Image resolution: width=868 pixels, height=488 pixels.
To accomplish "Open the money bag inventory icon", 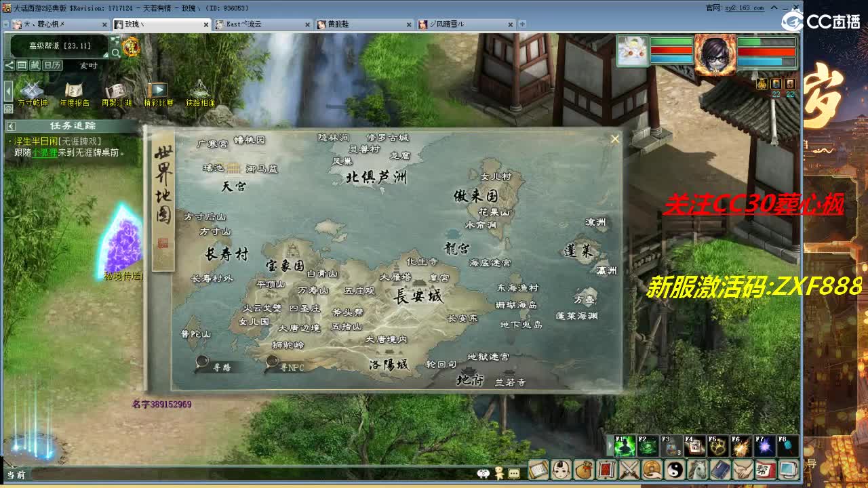I will [584, 469].
